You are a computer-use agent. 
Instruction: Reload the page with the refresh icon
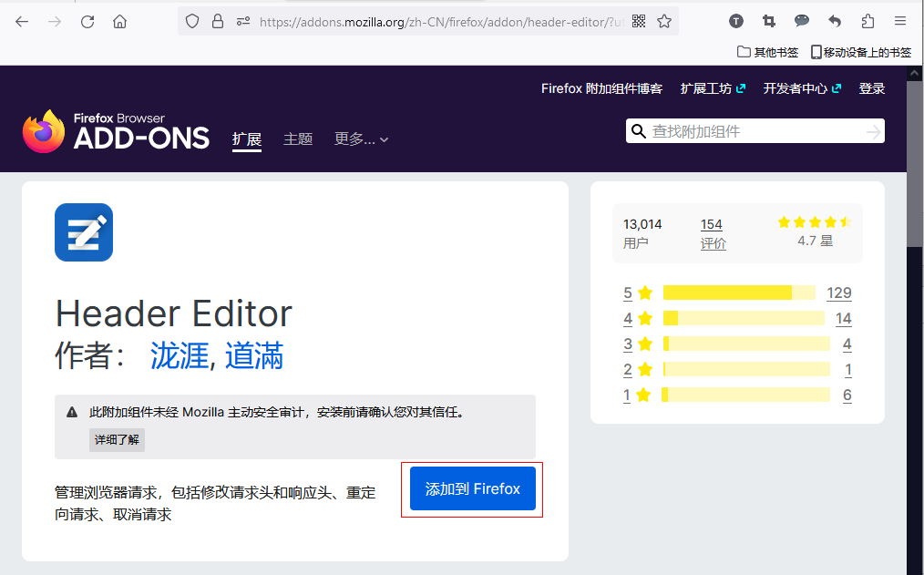[x=87, y=22]
